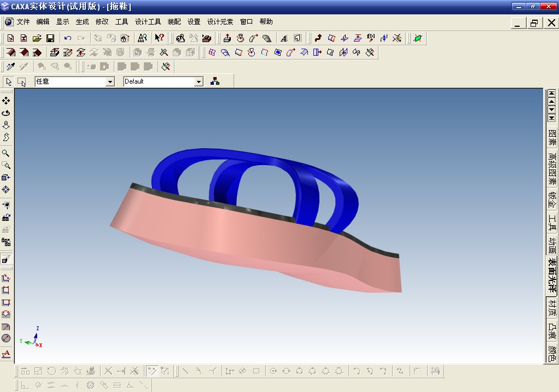Switch to the 凸痕 catalog tab
The height and width of the screenshot is (392, 559).
[552, 331]
